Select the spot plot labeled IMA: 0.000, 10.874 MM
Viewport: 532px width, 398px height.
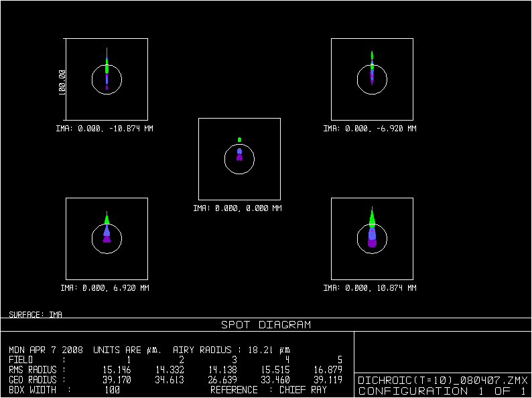372,239
